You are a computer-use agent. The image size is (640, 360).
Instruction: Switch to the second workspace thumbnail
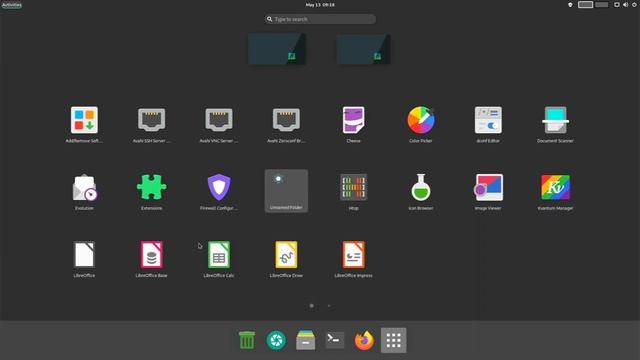click(x=363, y=49)
